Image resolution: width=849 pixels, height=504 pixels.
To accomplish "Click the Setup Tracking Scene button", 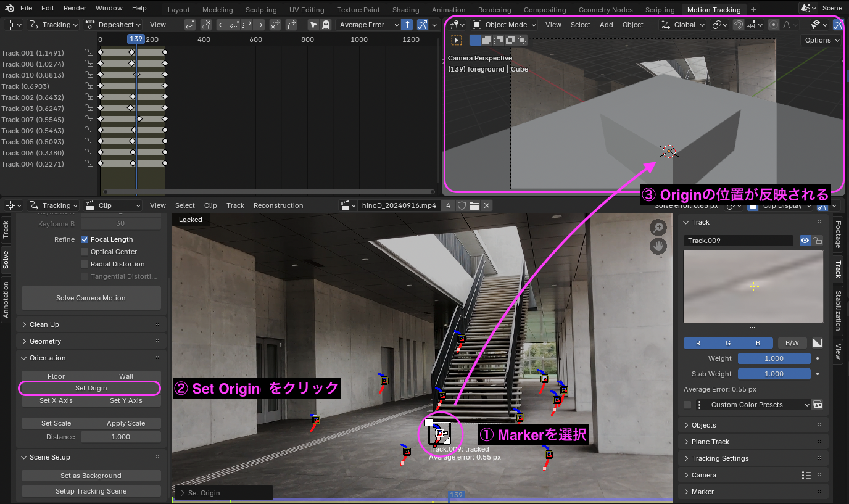I will [91, 491].
